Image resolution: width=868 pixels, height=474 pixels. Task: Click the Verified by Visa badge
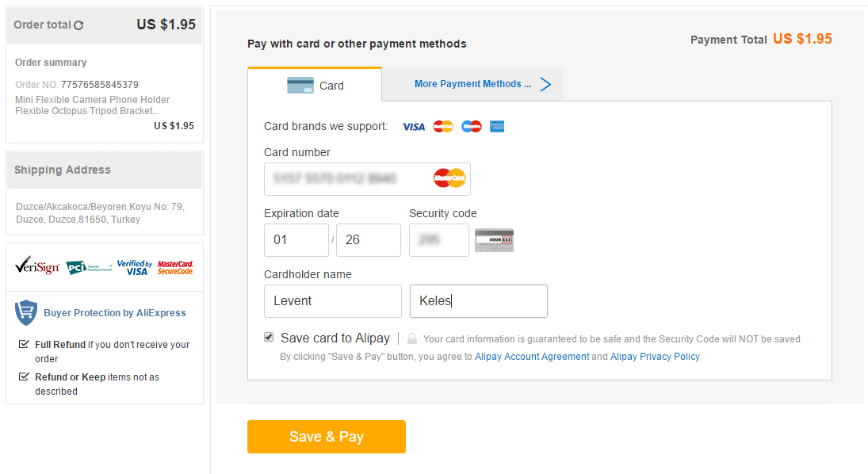[x=134, y=267]
